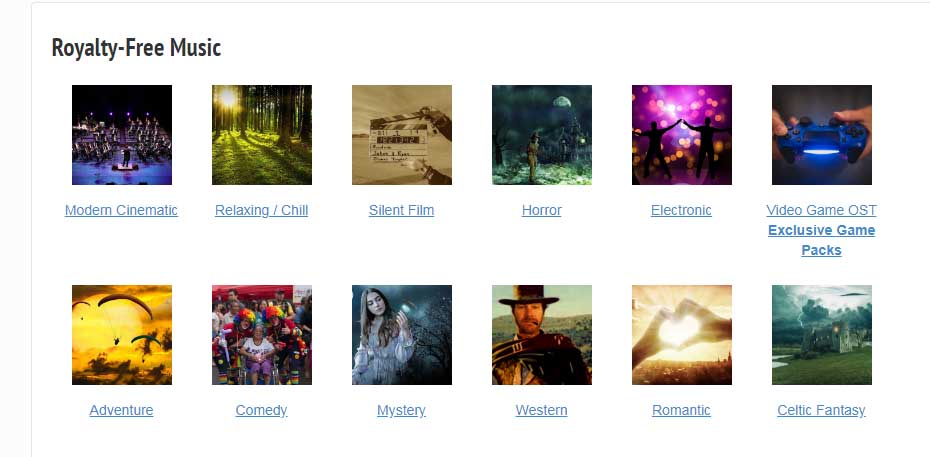
Task: Open the Exclusive Game Packs link
Action: pyautogui.click(x=821, y=240)
